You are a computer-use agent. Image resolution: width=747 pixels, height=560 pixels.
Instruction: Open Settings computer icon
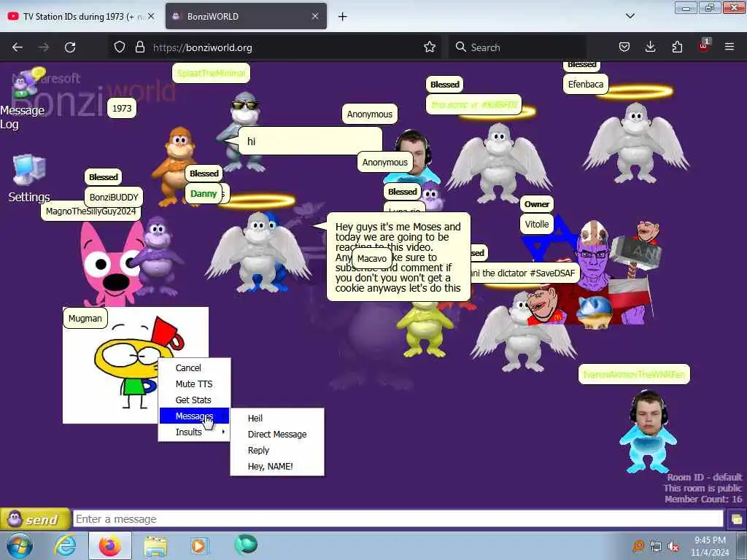click(29, 179)
